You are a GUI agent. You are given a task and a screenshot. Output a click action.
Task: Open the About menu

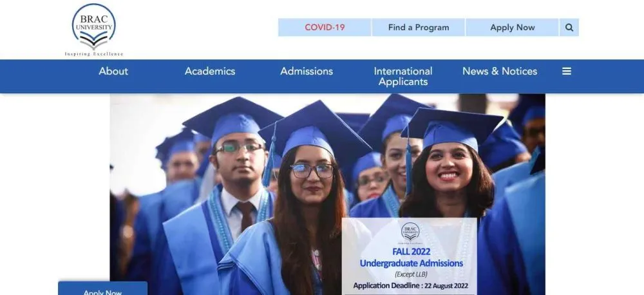[113, 71]
